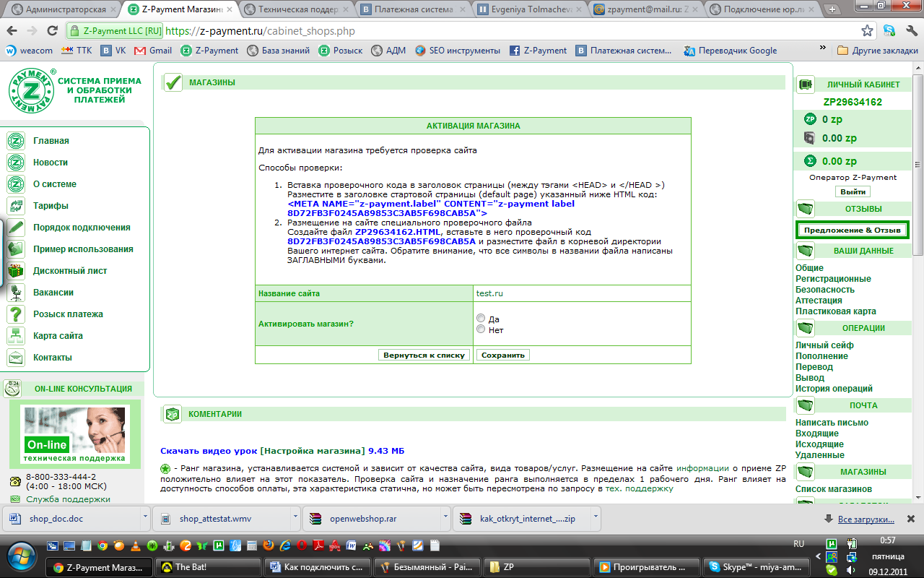Click the О системе sidebar icon
Viewport: 924px width, 578px height.
tap(16, 184)
